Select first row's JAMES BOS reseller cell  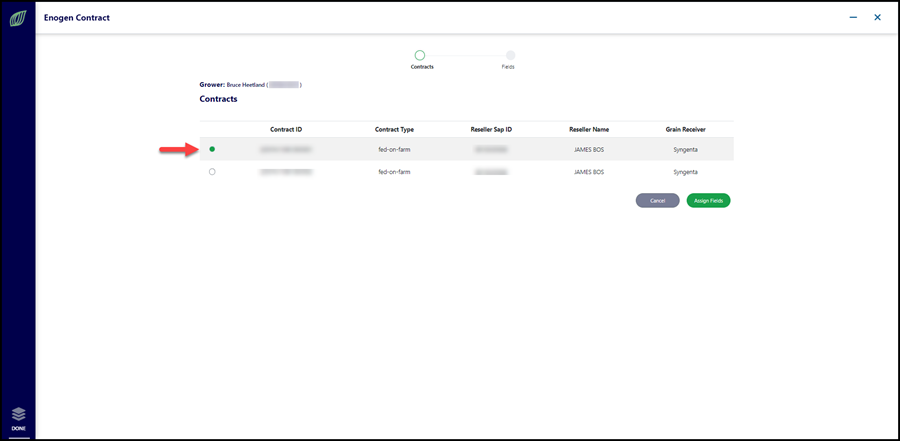(589, 149)
